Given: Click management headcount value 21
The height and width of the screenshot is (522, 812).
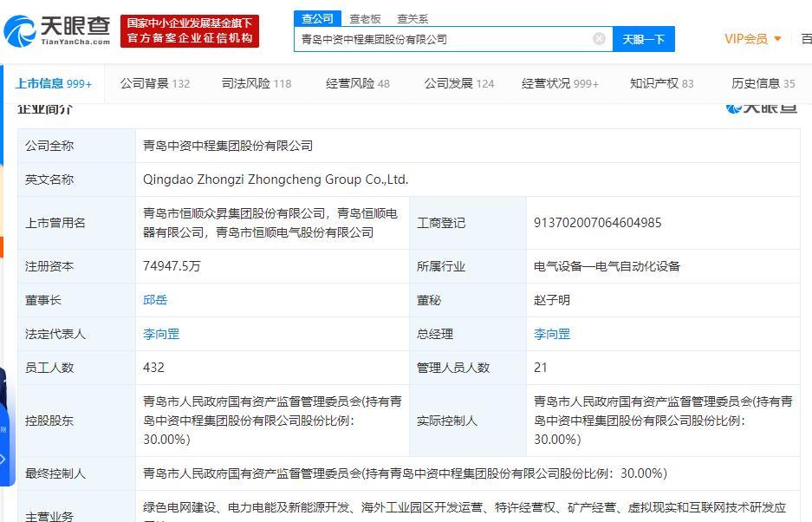Looking at the screenshot, I should [540, 368].
